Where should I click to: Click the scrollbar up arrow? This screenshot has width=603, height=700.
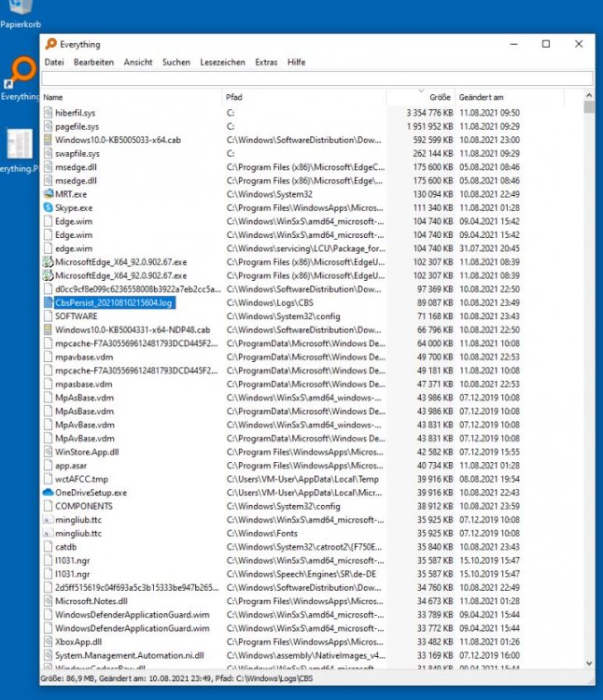(589, 95)
